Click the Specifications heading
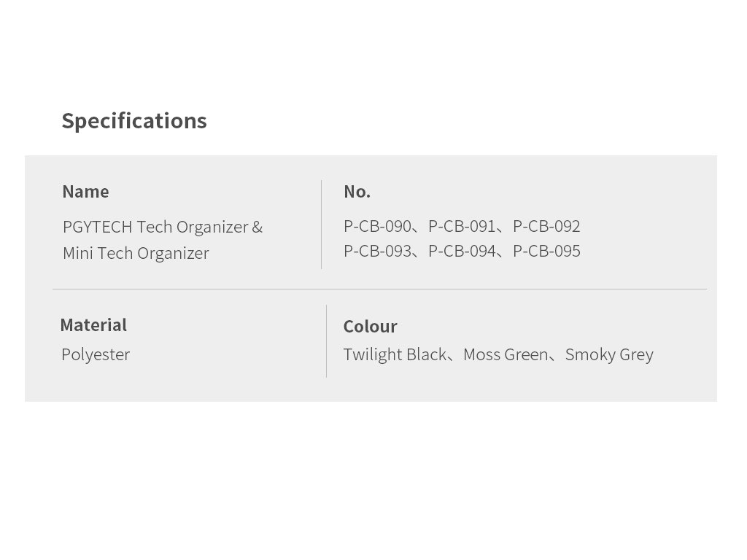Viewport: 747px width, 560px height. point(134,121)
